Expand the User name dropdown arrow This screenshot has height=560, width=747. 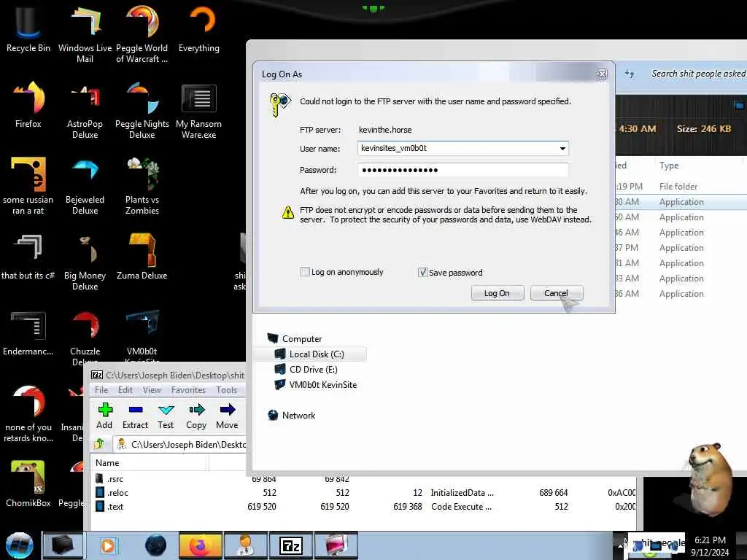(562, 149)
